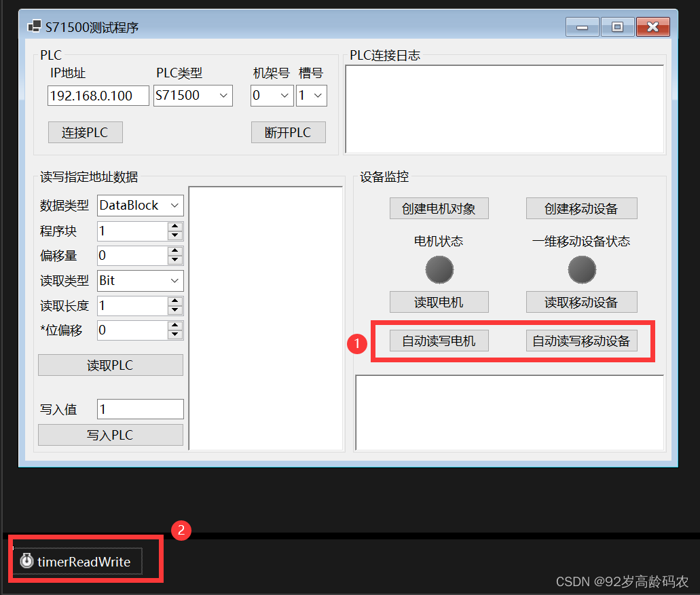Click the 创建移动设备 button

581,208
